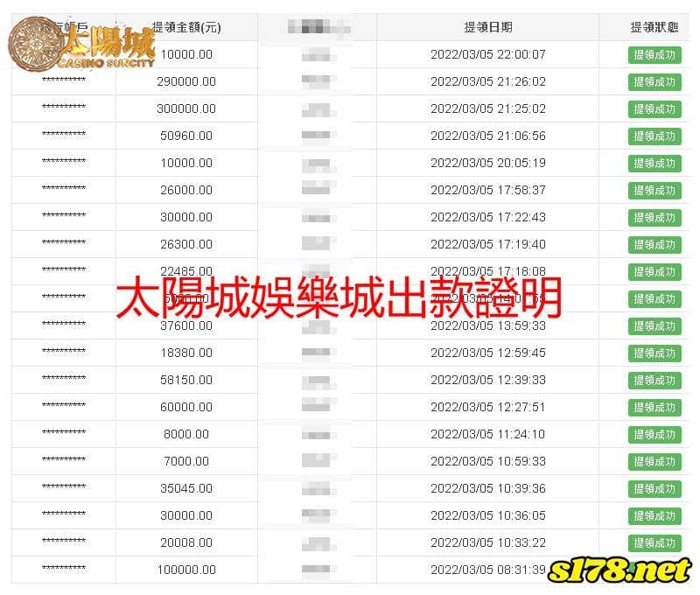700x595 pixels.
Task: Select the amount 290000.00
Action: (186, 81)
